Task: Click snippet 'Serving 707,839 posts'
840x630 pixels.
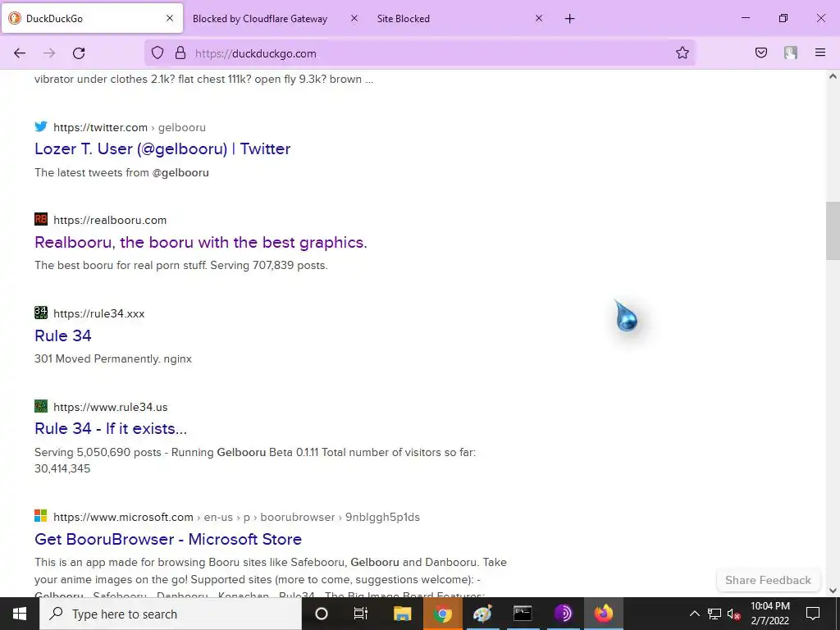Action: [267, 266]
